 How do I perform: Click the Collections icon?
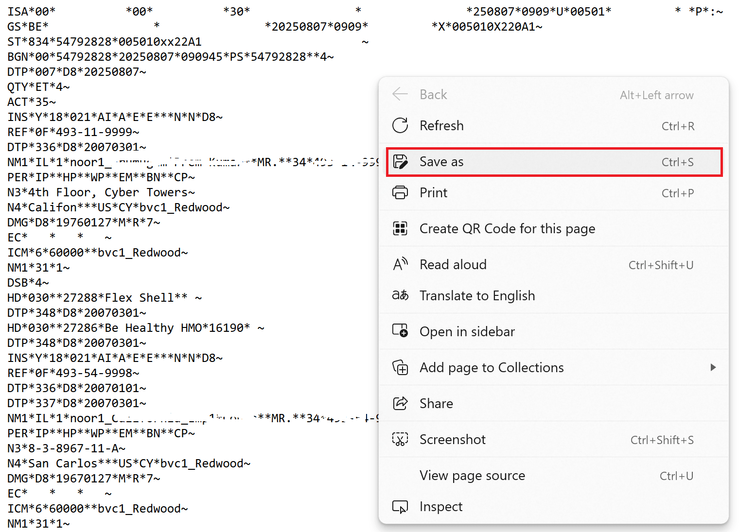pos(399,367)
